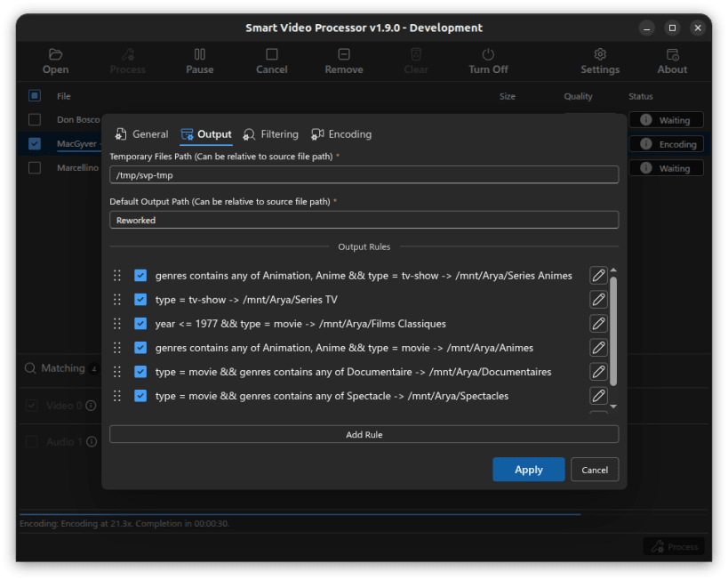This screenshot has height=580, width=728.
Task: Click the output rules scrollbar thumb
Action: tap(613, 331)
